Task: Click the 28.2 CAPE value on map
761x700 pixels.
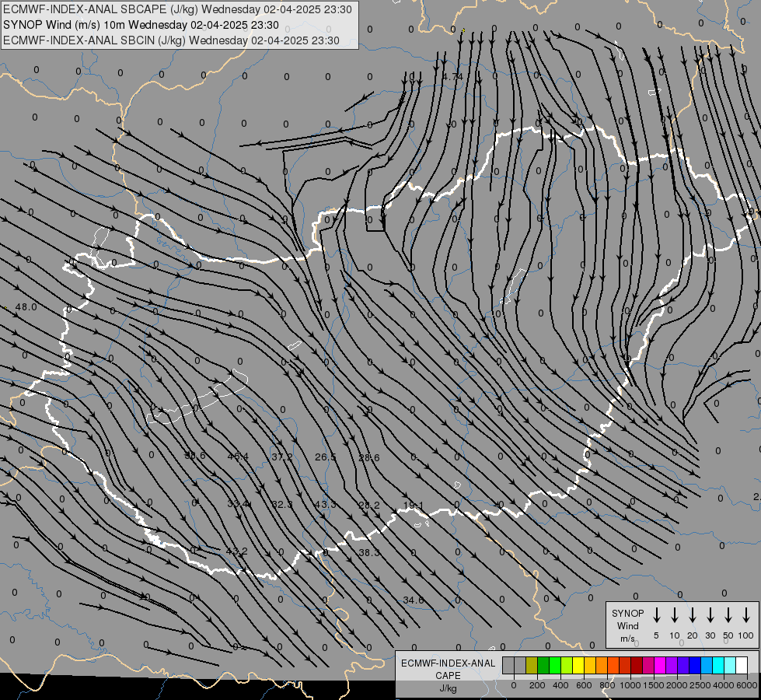Action: [369, 506]
